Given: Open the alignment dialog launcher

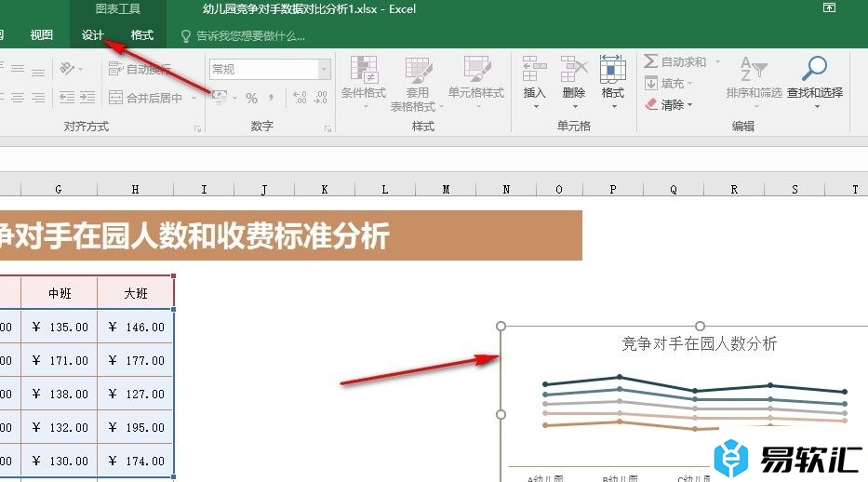Looking at the screenshot, I should pyautogui.click(x=197, y=128).
